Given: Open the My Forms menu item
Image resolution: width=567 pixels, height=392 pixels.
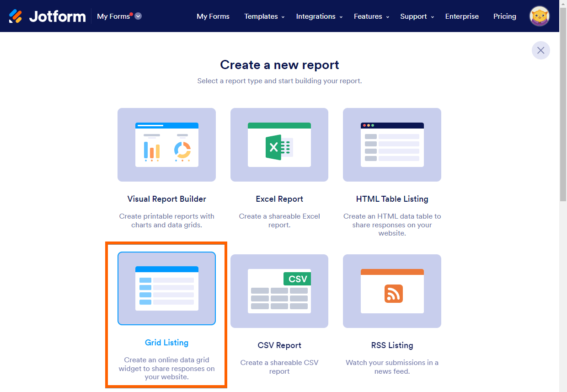Looking at the screenshot, I should coord(213,16).
